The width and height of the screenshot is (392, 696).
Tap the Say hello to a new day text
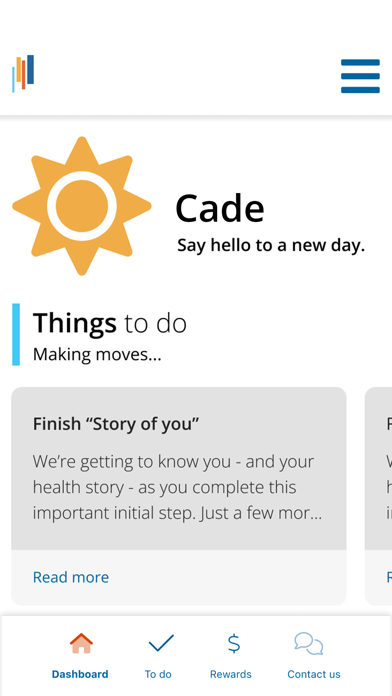271,245
